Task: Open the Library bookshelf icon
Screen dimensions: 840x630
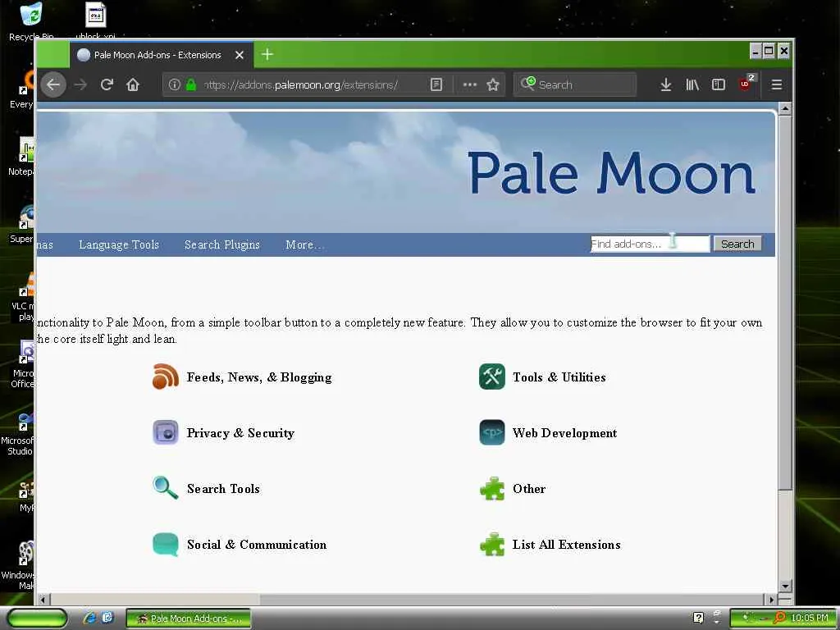Action: click(x=692, y=84)
